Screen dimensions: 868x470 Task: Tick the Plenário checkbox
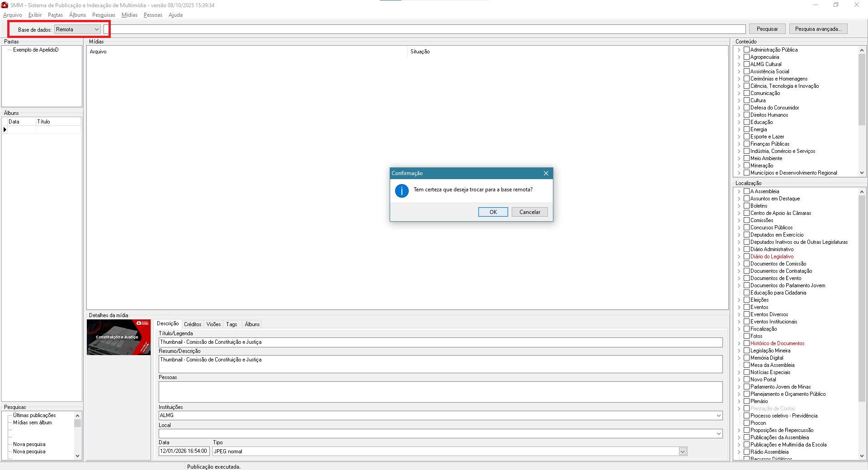tap(746, 401)
